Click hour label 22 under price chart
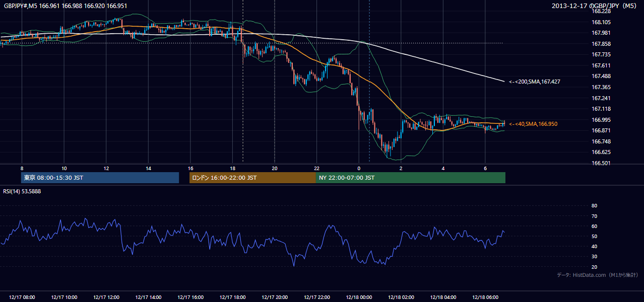This screenshot has width=644, height=302. pos(316,168)
